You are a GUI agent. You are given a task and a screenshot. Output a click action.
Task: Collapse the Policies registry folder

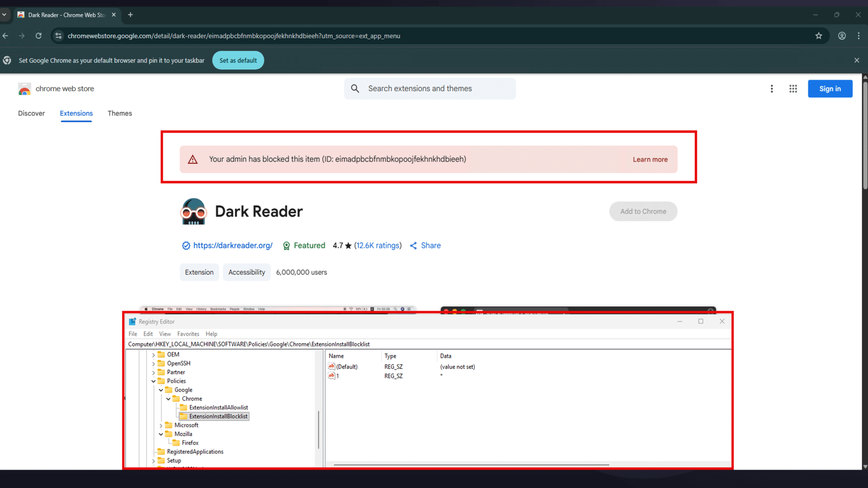tap(154, 381)
